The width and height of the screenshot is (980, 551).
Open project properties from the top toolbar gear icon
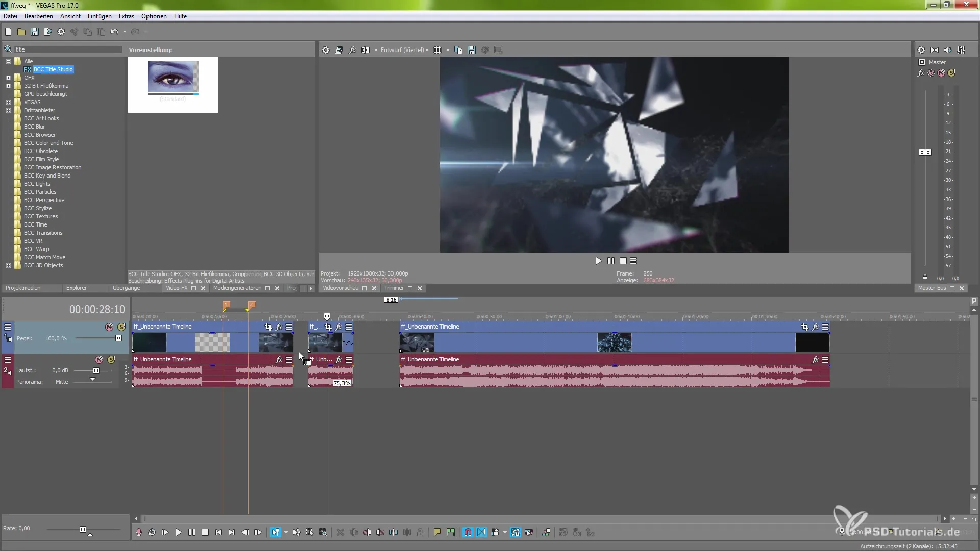pos(61,32)
